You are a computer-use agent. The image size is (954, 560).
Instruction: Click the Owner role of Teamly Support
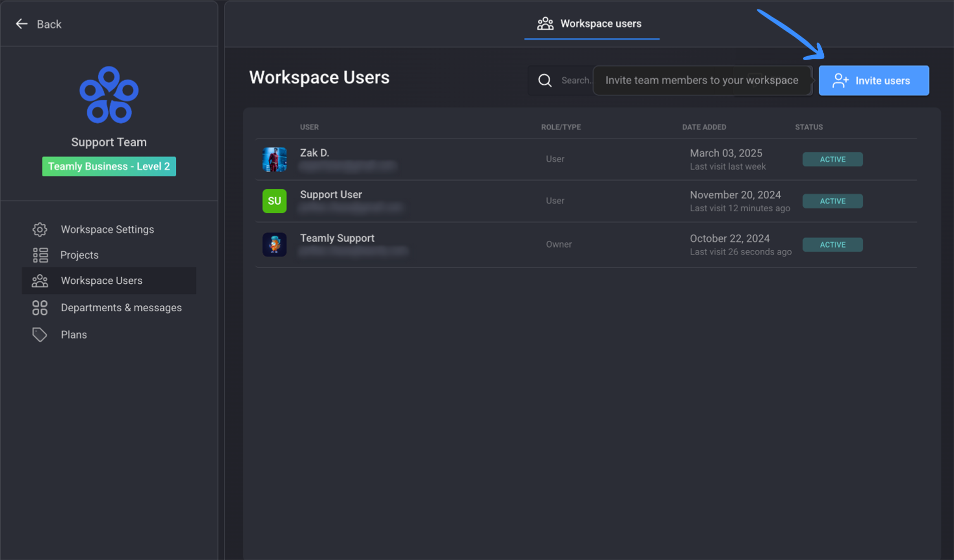(559, 244)
